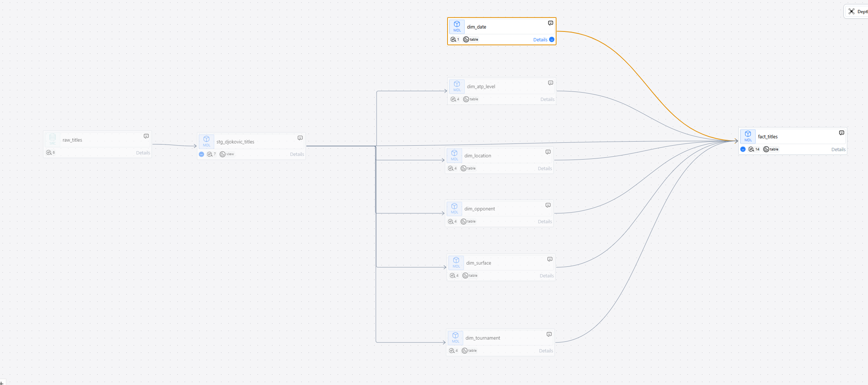The height and width of the screenshot is (385, 868).
Task: Open the comment icon on dim_tournament
Action: click(x=549, y=334)
